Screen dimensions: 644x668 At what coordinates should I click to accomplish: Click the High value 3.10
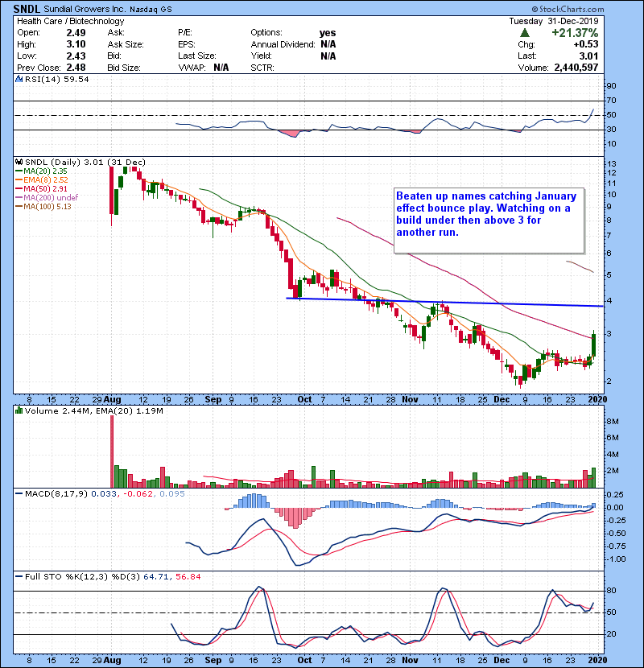click(76, 44)
